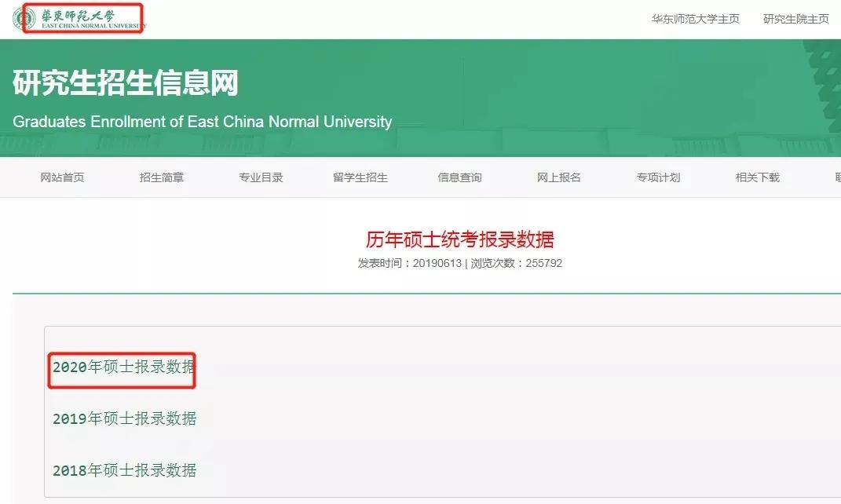Open 研究生院主页 link in header

pos(796,20)
